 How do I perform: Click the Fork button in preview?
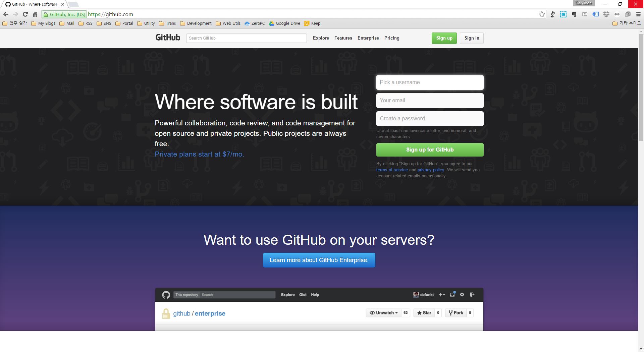(456, 313)
